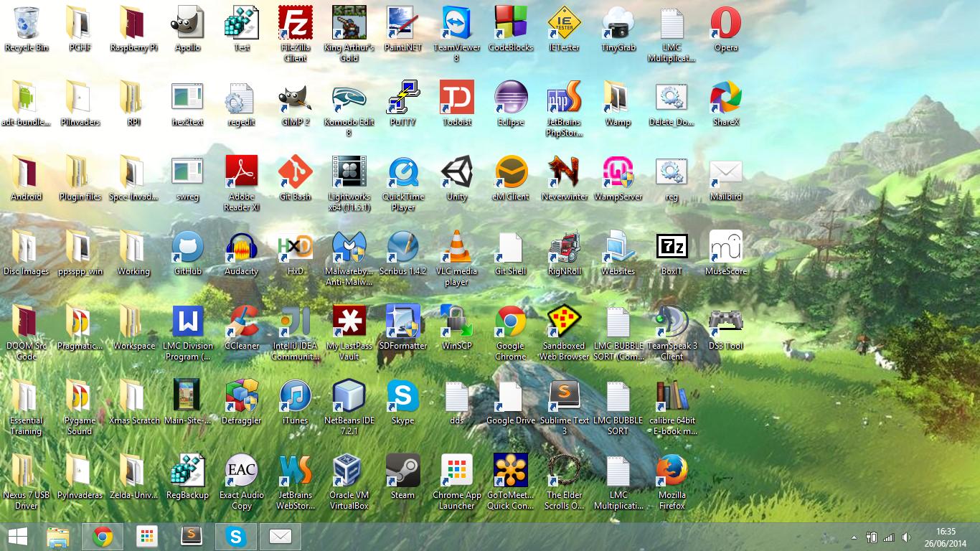Select the Git Bash shortcut
This screenshot has width=980, height=551.
tap(295, 178)
